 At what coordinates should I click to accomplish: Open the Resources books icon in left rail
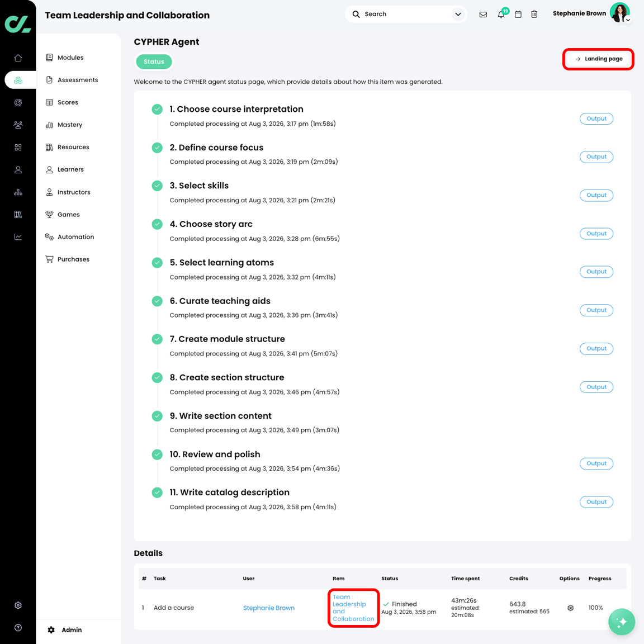18,215
